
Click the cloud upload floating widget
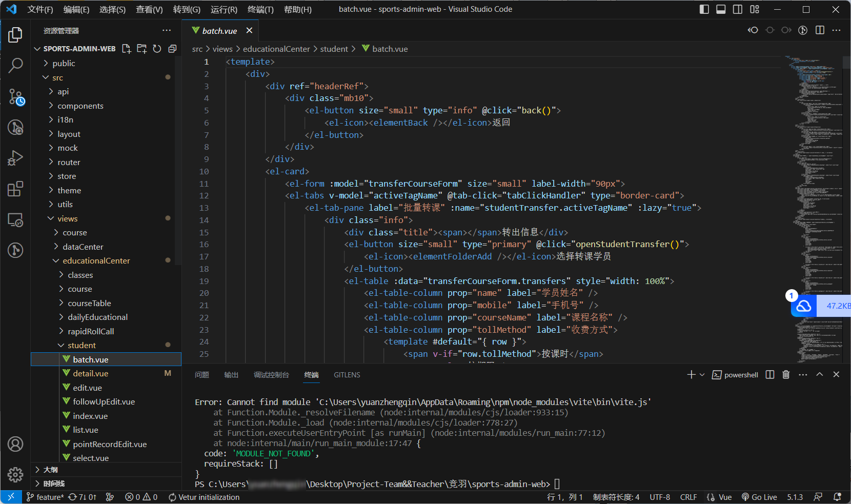click(x=804, y=306)
